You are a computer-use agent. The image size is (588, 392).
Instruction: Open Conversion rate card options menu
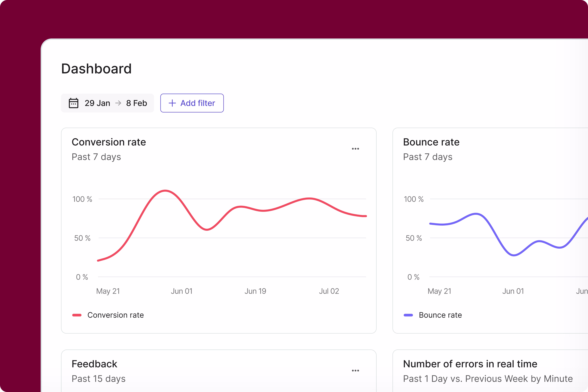355,149
